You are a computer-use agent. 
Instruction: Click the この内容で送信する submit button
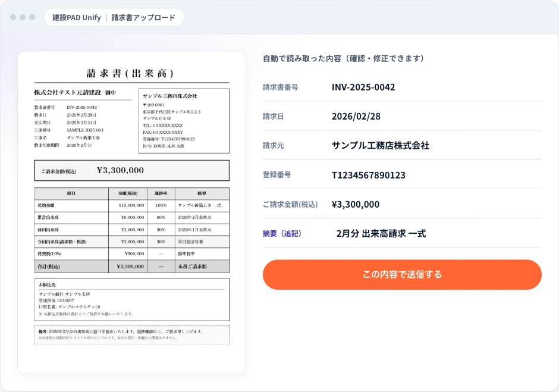coord(402,274)
